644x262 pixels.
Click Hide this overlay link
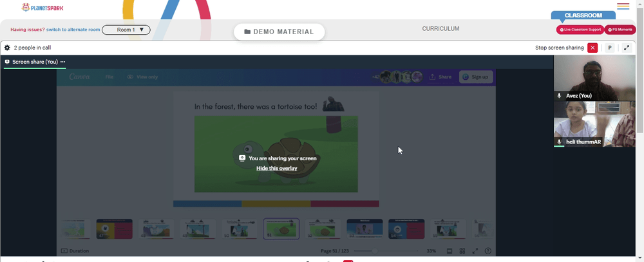point(277,168)
